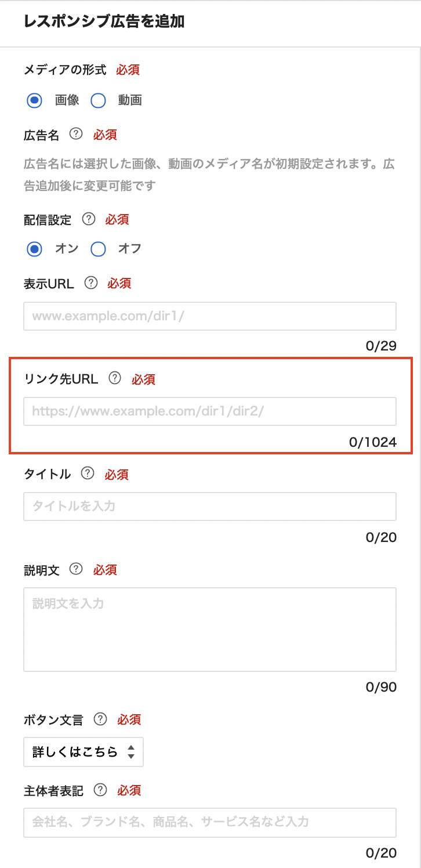Click help icon beside リンク先URL
This screenshot has width=421, height=868.
point(115,379)
